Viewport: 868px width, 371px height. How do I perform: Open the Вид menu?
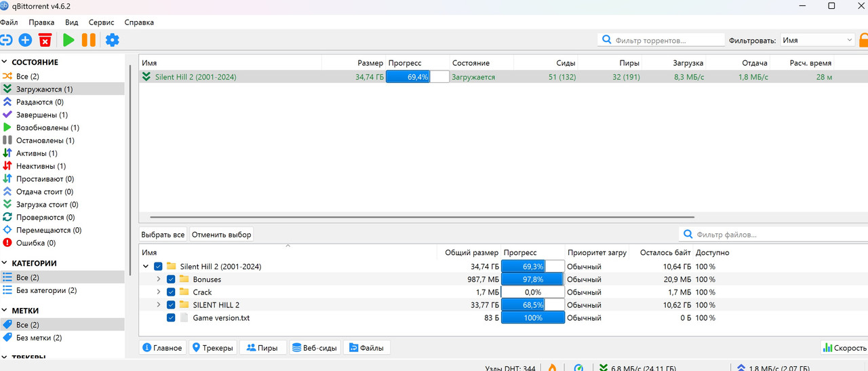[72, 22]
